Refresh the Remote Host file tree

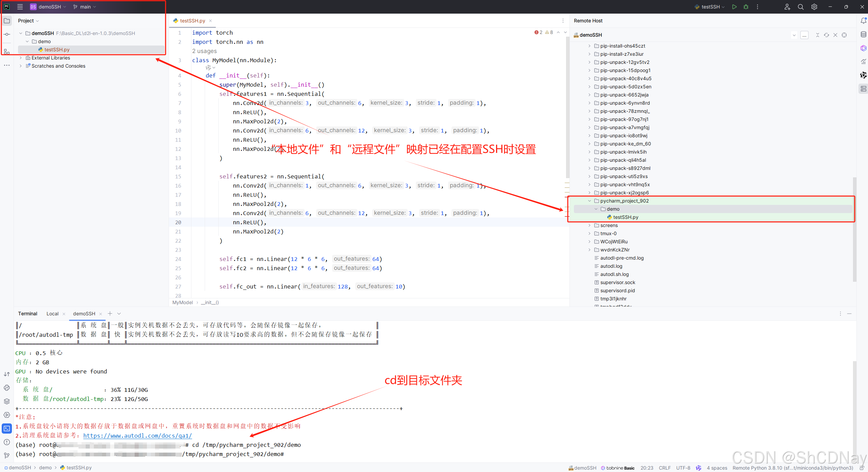pos(827,35)
